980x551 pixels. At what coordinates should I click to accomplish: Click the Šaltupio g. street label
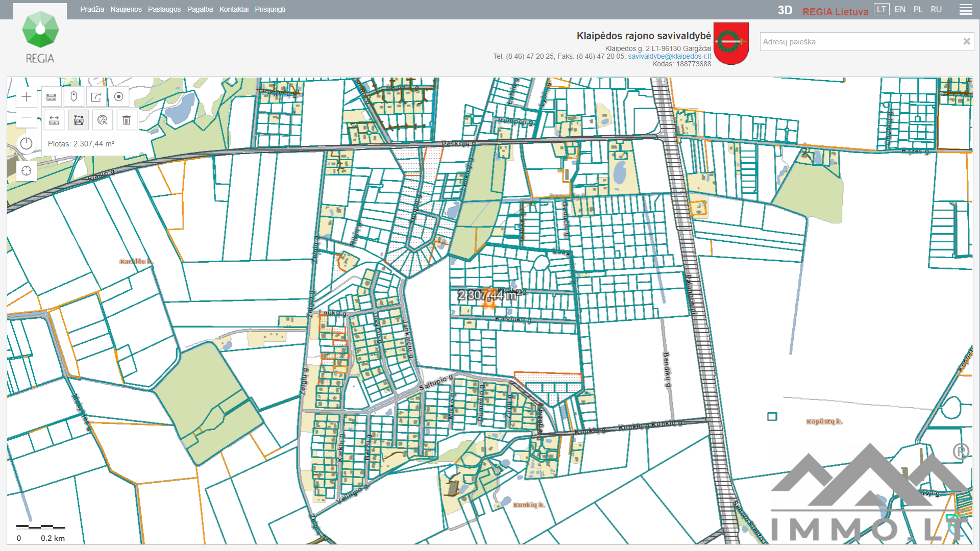point(436,382)
